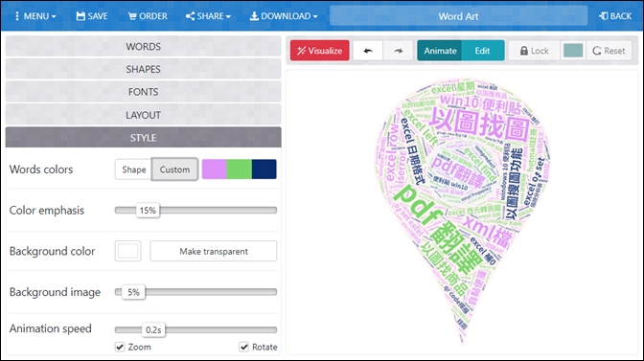
Task: Click the undo arrow button
Action: [368, 51]
